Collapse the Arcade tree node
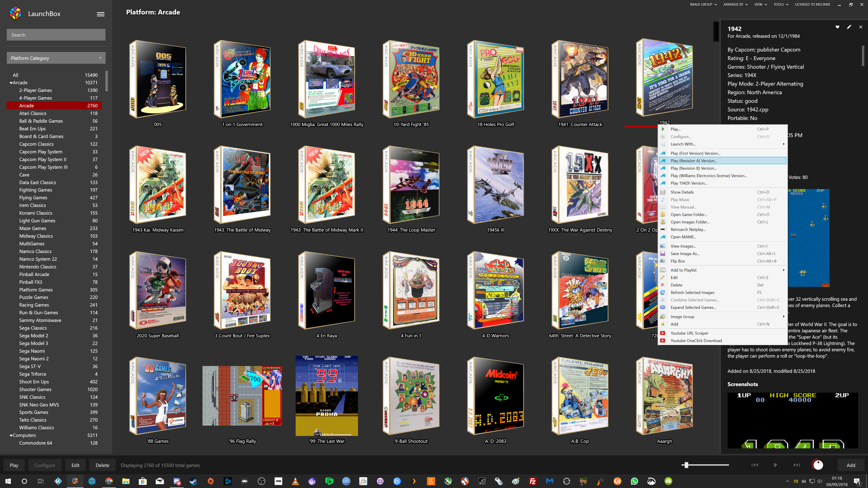 click(x=11, y=83)
